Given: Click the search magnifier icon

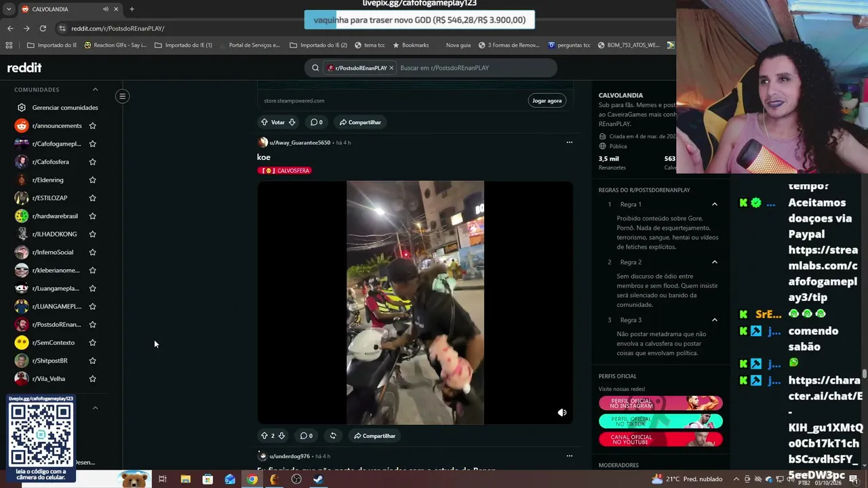Looking at the screenshot, I should click(315, 68).
